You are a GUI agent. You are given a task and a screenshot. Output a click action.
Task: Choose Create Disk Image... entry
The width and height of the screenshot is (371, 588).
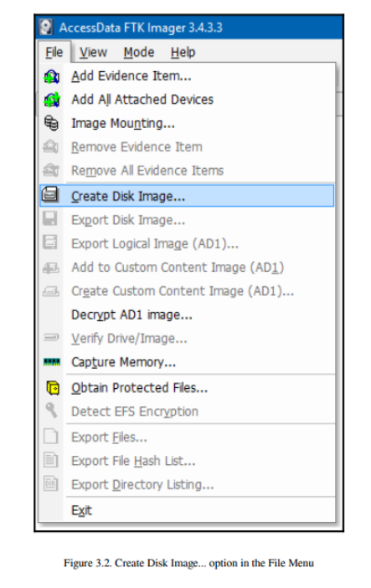pyautogui.click(x=187, y=196)
